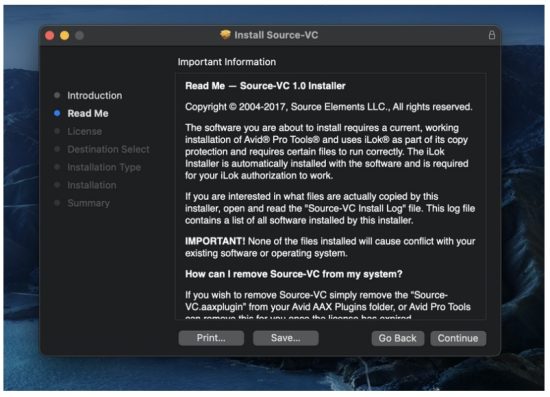Select the Introduction step in sidebar
Image resolution: width=550 pixels, height=397 pixels.
[95, 95]
